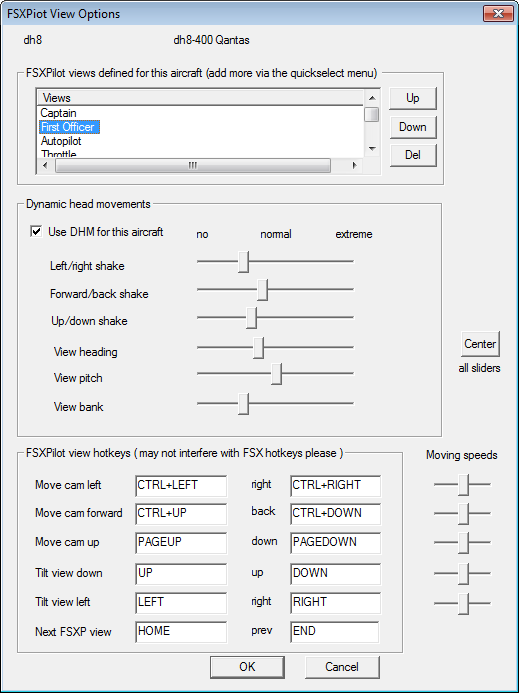Viewport: 519px width, 693px height.
Task: Click moving speed slider for tilt left/right
Action: (x=463, y=603)
